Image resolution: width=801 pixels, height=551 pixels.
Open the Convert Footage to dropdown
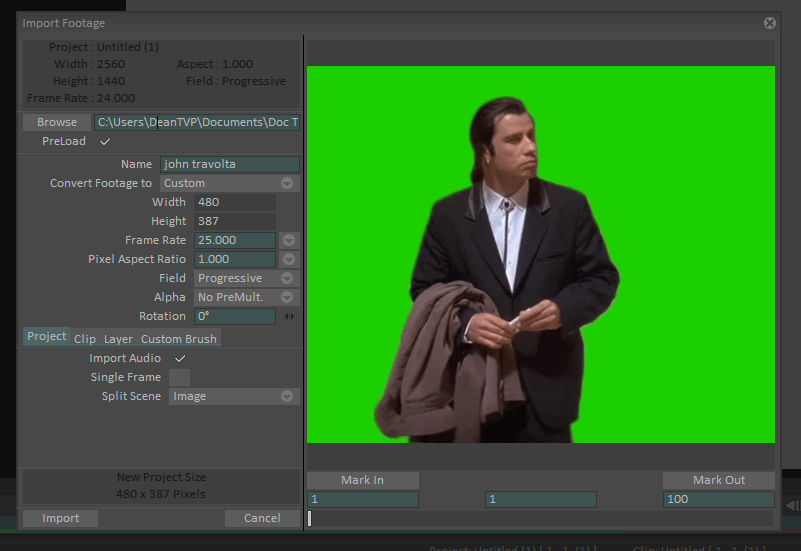click(230, 183)
